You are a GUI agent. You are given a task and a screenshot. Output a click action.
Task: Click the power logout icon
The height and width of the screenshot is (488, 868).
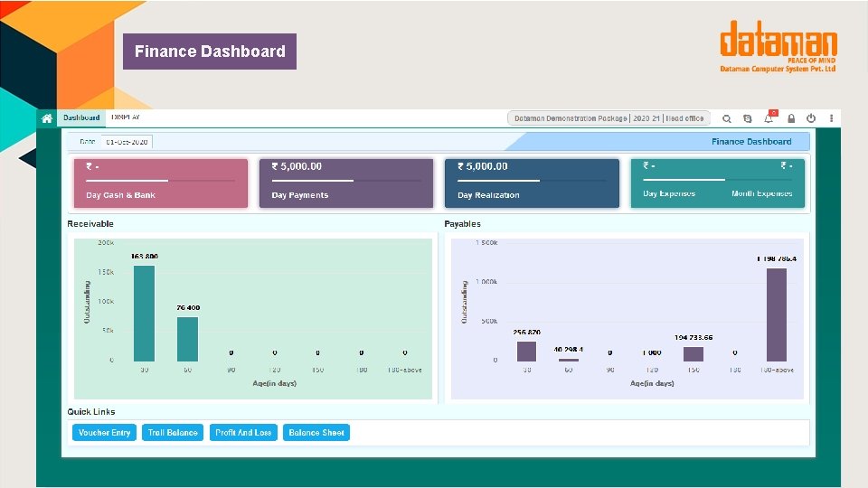[x=811, y=117]
